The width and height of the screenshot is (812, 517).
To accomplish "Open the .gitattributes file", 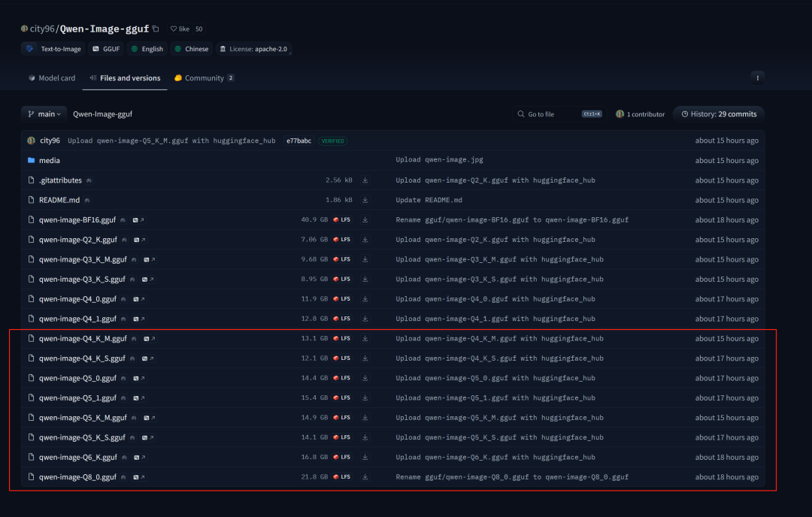I will (60, 180).
